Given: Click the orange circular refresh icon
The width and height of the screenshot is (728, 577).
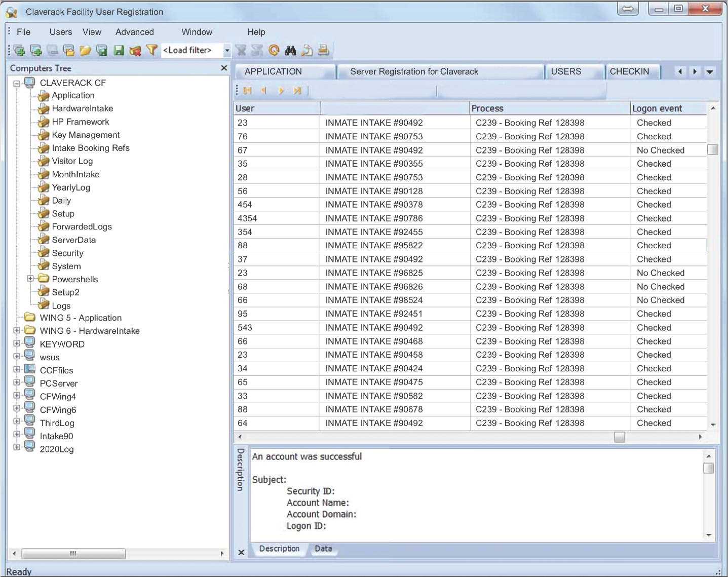Looking at the screenshot, I should (x=274, y=50).
